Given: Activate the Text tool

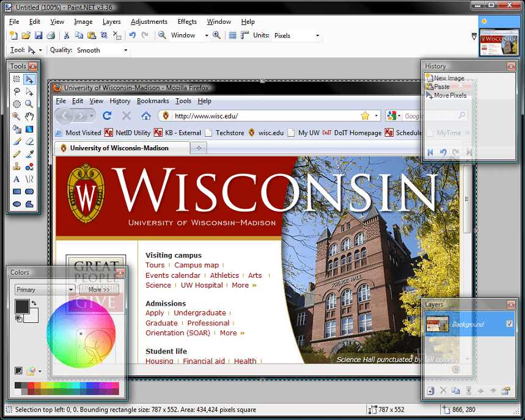Looking at the screenshot, I should point(17,179).
